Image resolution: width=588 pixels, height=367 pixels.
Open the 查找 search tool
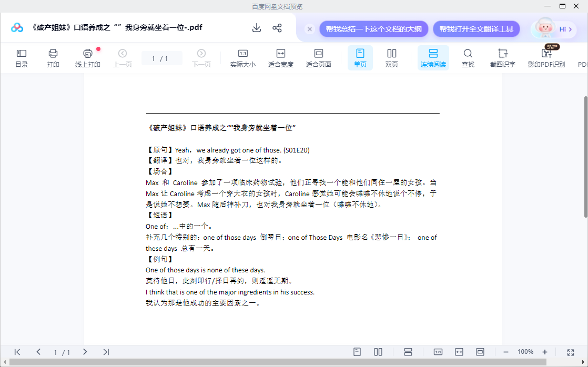click(468, 57)
